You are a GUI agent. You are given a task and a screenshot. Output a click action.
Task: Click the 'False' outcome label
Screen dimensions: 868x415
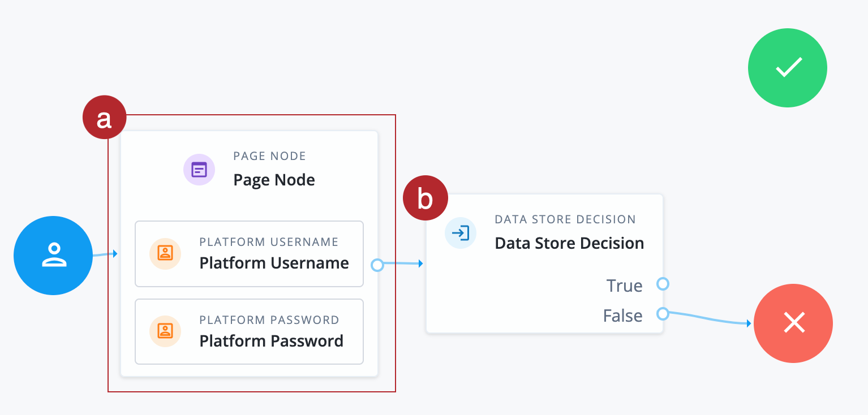pyautogui.click(x=622, y=315)
